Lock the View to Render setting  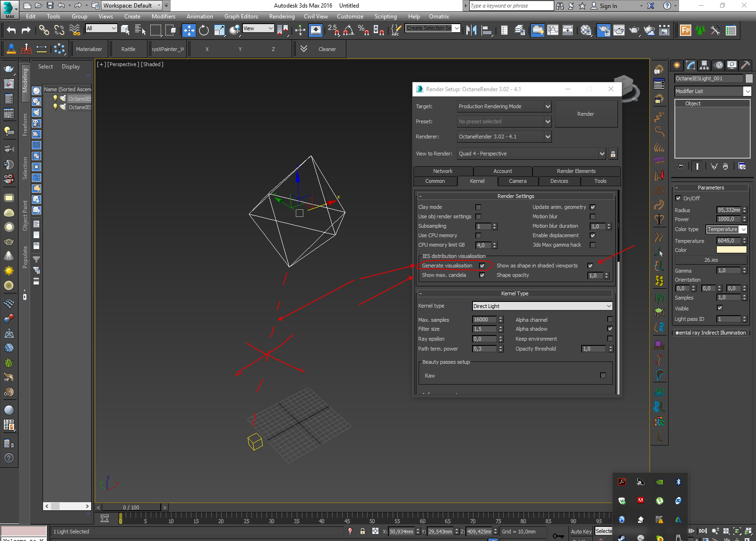(x=613, y=154)
